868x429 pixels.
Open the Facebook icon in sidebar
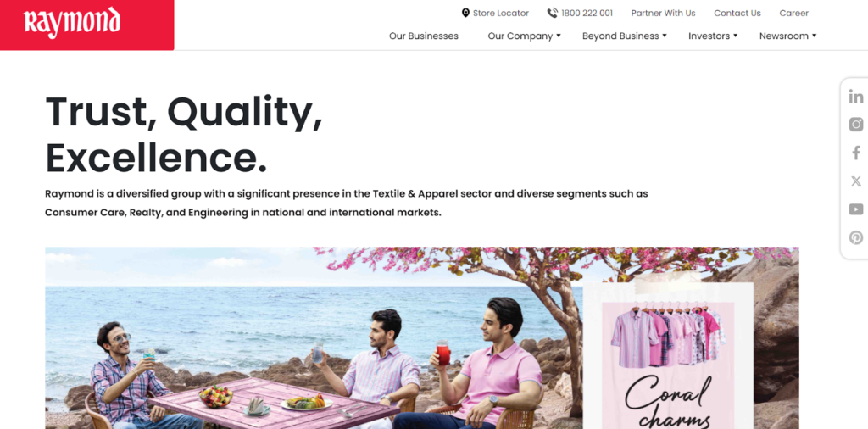click(856, 153)
